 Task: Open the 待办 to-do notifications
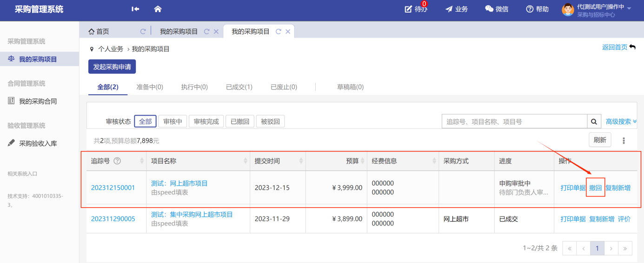click(416, 9)
